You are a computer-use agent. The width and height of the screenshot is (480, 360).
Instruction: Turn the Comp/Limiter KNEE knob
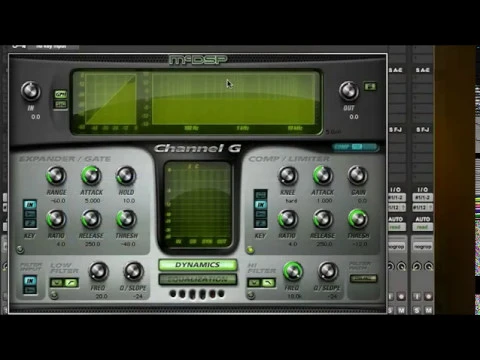[x=288, y=176]
